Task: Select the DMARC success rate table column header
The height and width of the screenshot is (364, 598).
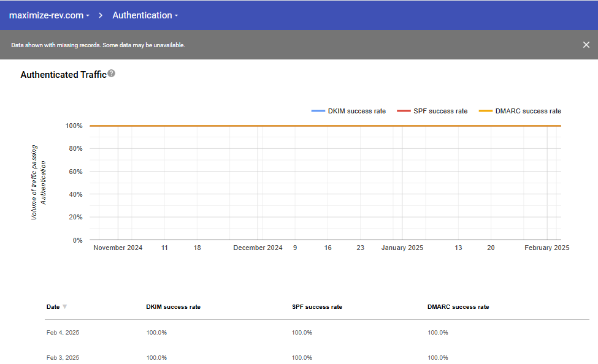Action: 458,307
